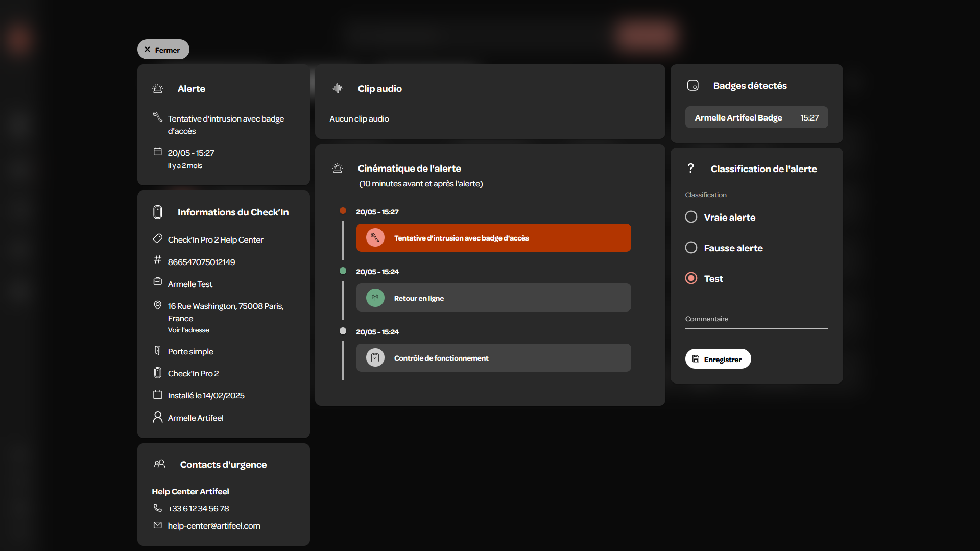Image resolution: width=980 pixels, height=551 pixels.
Task: Open the Tentative d'intrusion avec badge timeline event
Action: 493,238
